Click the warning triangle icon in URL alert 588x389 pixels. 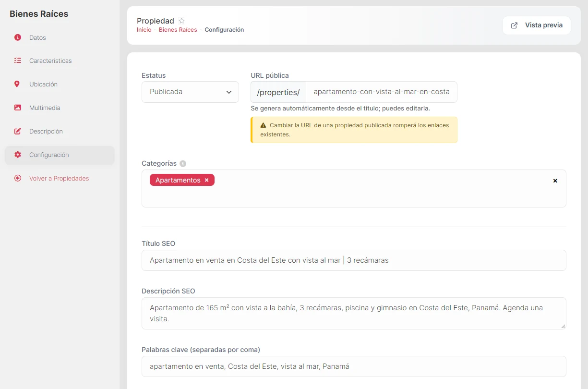click(x=263, y=125)
